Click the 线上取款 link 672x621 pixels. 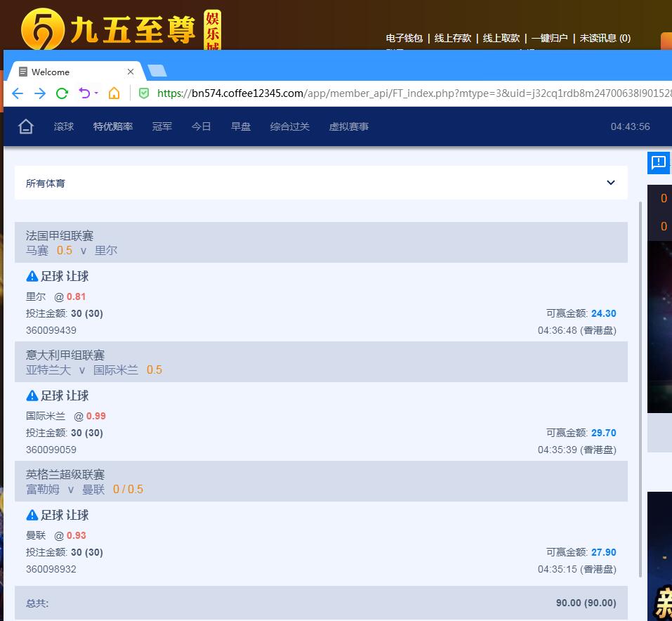coord(501,38)
